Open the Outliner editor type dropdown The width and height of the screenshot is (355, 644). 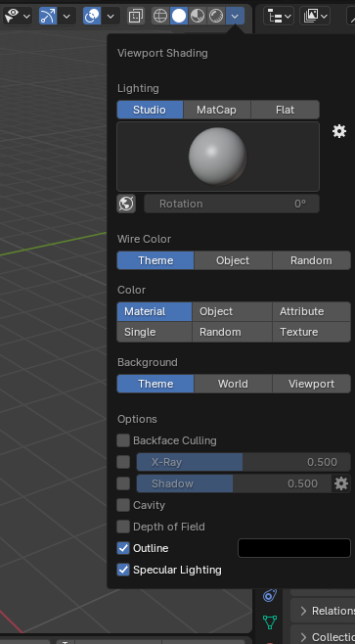click(x=279, y=16)
